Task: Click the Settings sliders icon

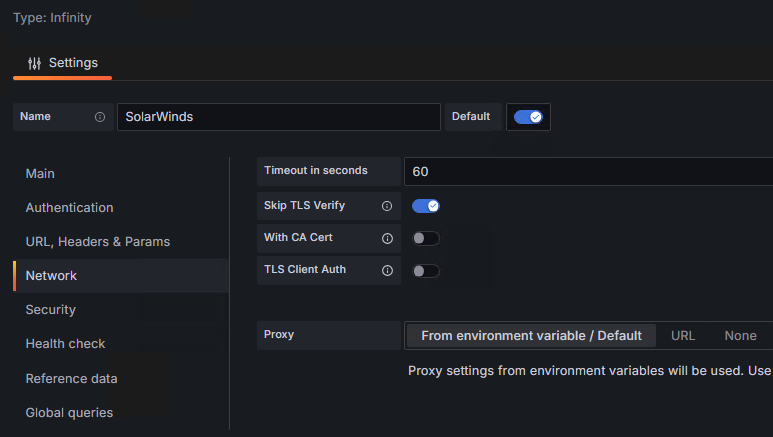Action: [35, 63]
